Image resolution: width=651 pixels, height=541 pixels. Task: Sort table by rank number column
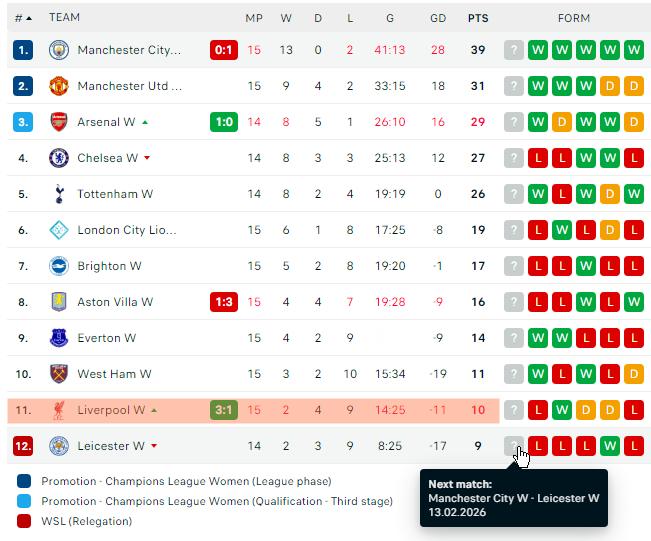pos(23,18)
